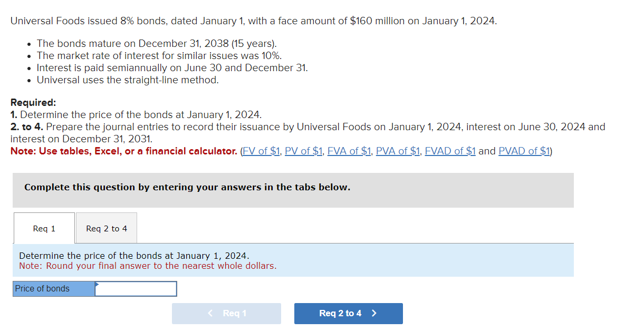The image size is (644, 331).
Task: Open the FV of $1 table link
Action: [261, 151]
